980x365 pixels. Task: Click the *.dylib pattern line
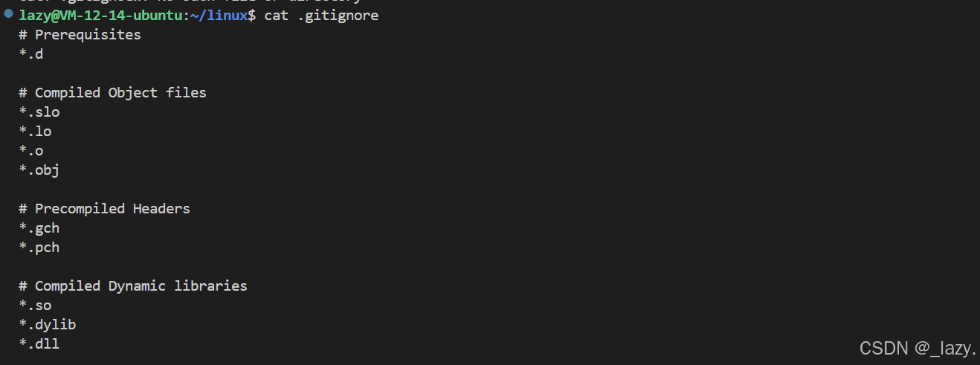(48, 325)
